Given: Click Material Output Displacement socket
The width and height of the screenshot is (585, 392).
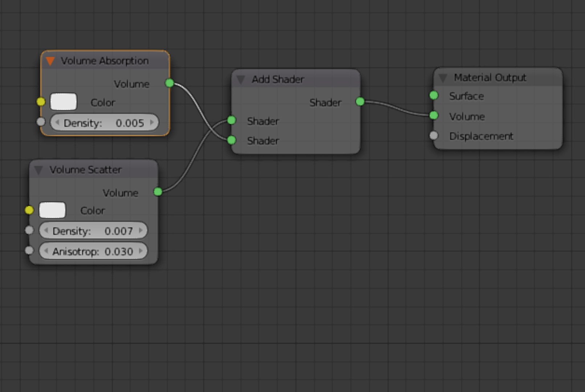Looking at the screenshot, I should click(x=434, y=136).
